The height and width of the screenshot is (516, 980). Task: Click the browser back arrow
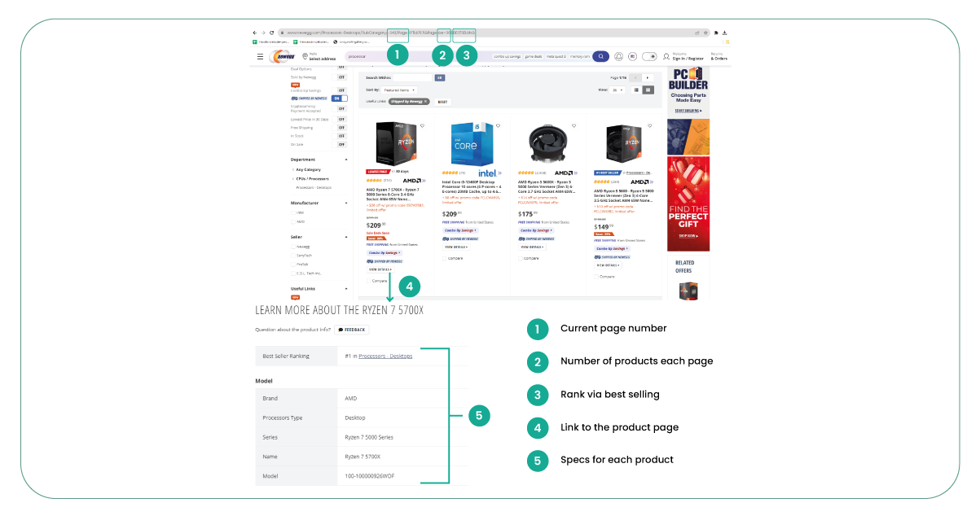[x=254, y=33]
